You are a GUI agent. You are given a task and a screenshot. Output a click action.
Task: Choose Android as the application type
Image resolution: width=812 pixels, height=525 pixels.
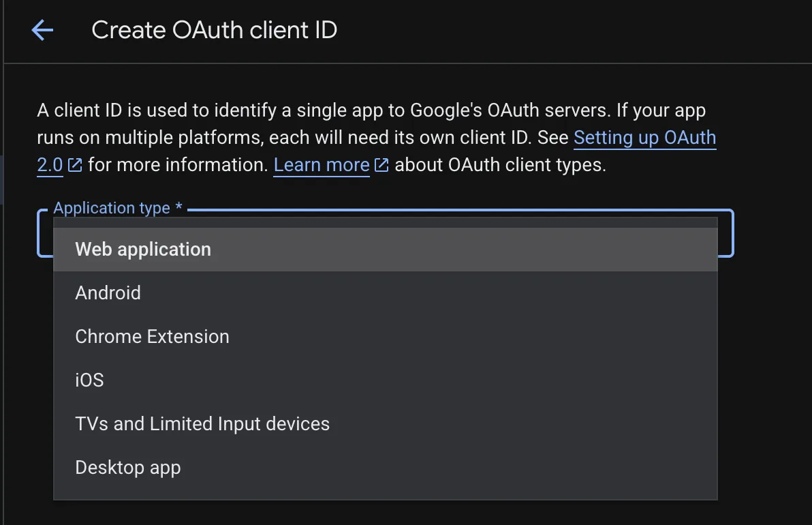point(386,292)
